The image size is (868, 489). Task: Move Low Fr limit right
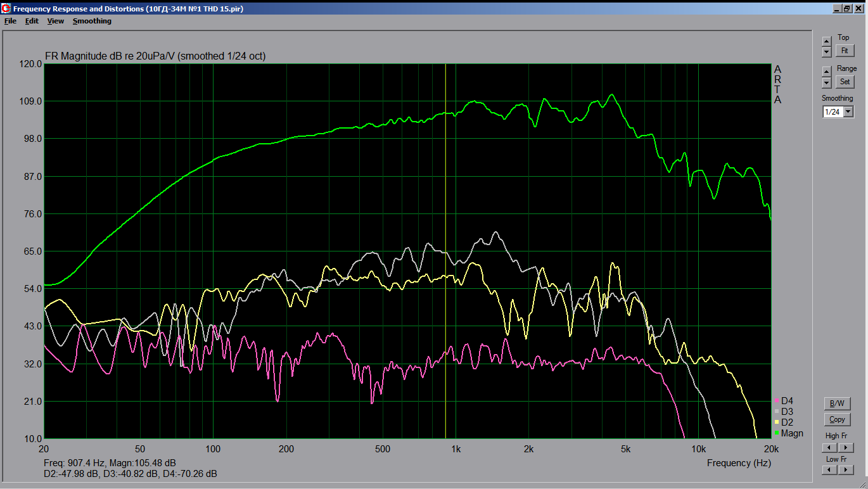point(846,470)
